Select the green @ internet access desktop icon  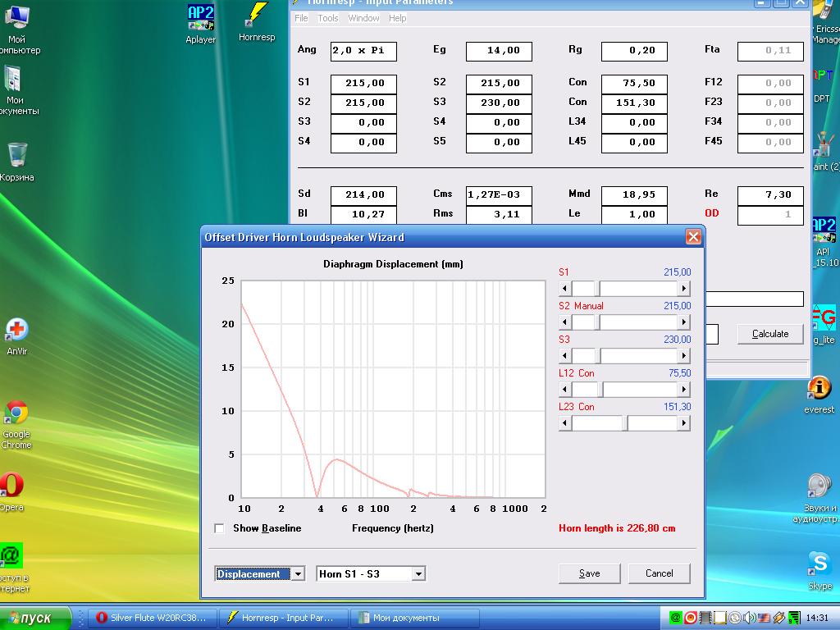[x=13, y=568]
